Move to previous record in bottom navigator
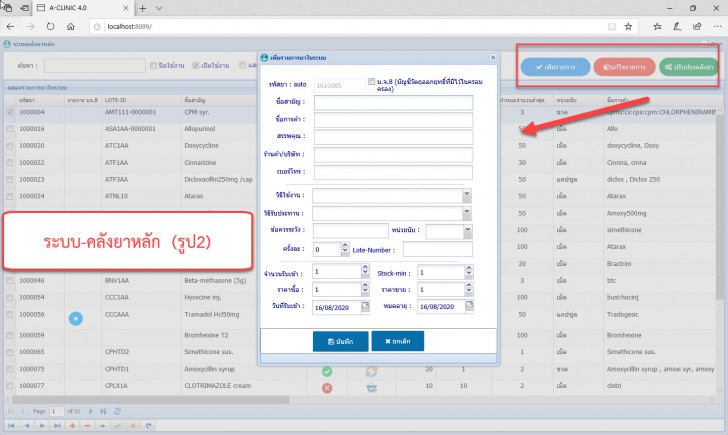 (x=26, y=425)
